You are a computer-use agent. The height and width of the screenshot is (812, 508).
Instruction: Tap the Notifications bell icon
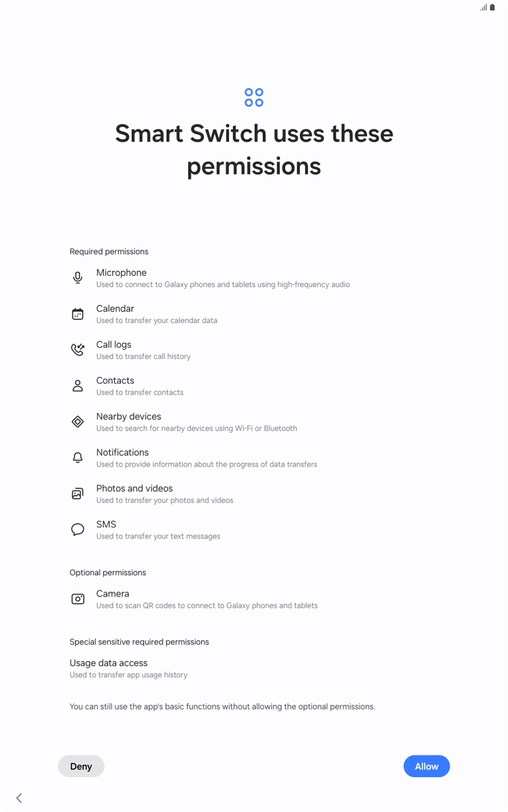point(78,458)
